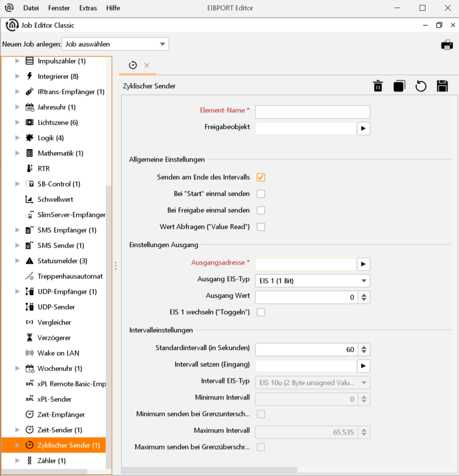Enable 'Bei Freigabe einmal senden' checkbox

tap(261, 210)
